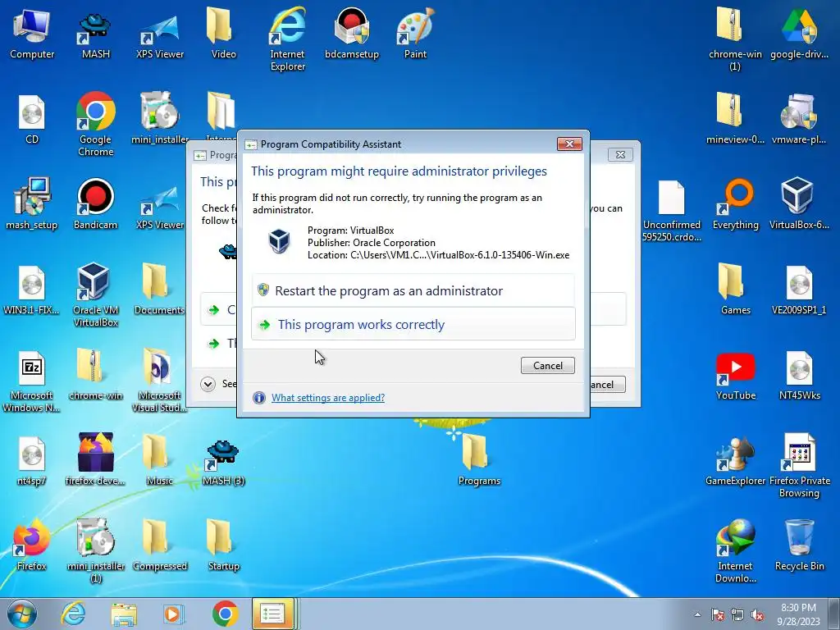Click Restart the program as an administrator

coord(413,290)
